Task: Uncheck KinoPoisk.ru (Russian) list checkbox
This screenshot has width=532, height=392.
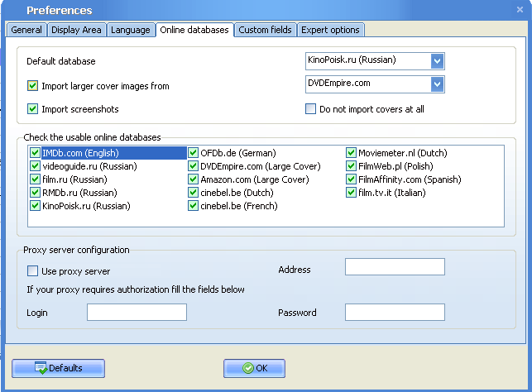Action: (x=35, y=205)
